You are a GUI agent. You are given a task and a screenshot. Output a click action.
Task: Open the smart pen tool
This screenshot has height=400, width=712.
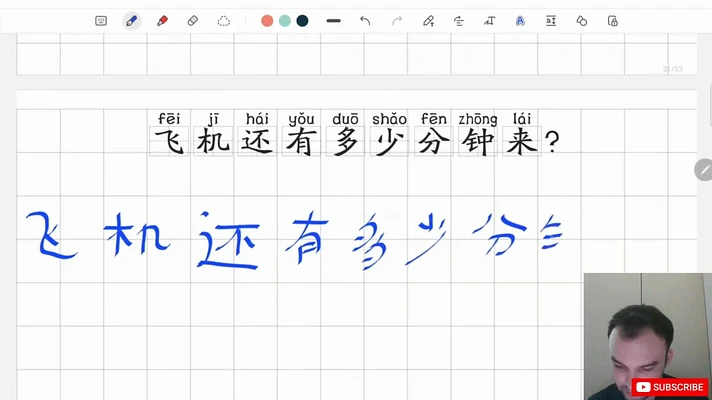click(428, 21)
